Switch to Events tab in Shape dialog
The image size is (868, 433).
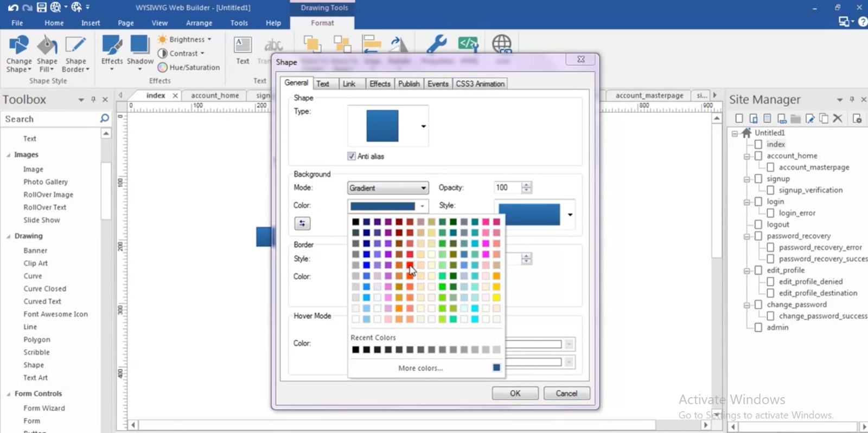tap(438, 84)
